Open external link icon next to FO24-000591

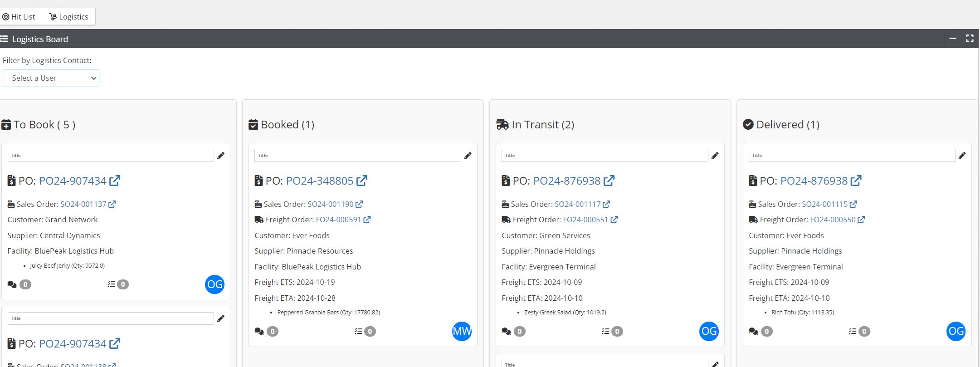pos(367,220)
